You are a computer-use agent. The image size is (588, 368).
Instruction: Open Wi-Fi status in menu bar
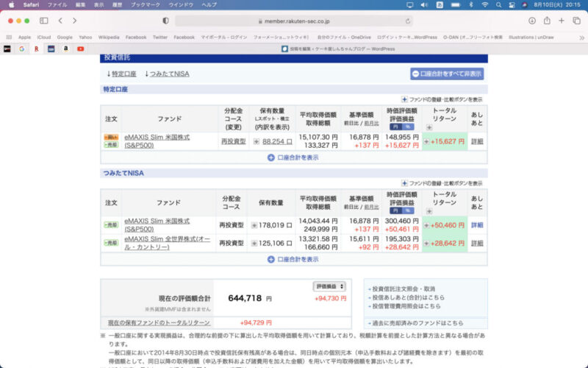tap(485, 5)
